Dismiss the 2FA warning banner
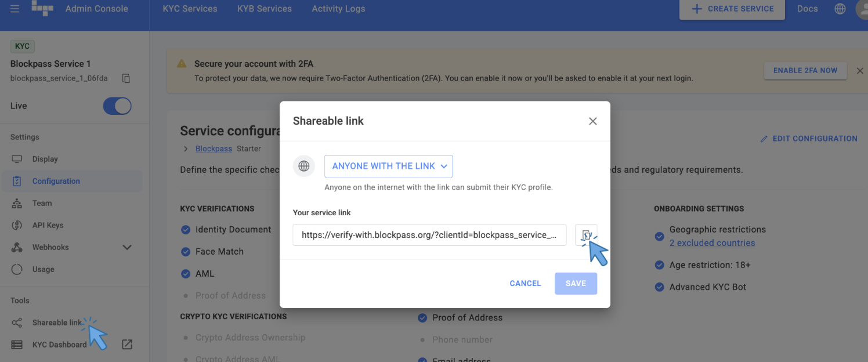The image size is (868, 362). [860, 71]
